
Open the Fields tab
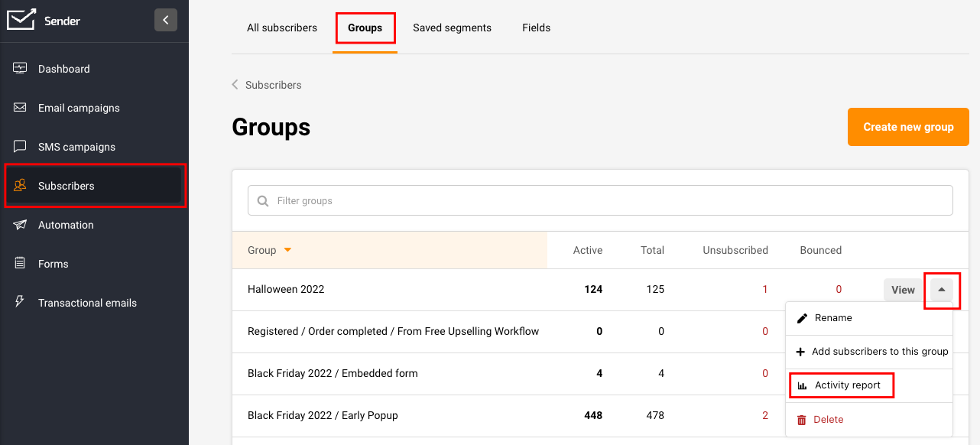click(x=536, y=28)
